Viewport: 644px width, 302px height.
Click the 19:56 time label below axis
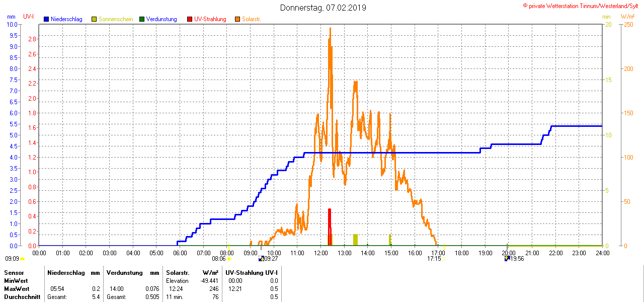tap(517, 259)
